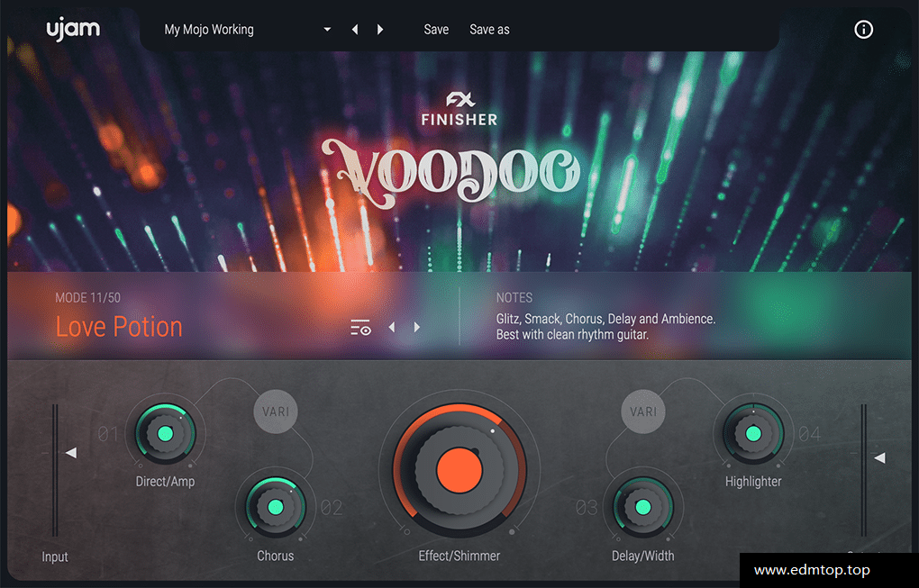Click the Effect/Shimmer center knob
This screenshot has width=919, height=588.
coord(459,469)
